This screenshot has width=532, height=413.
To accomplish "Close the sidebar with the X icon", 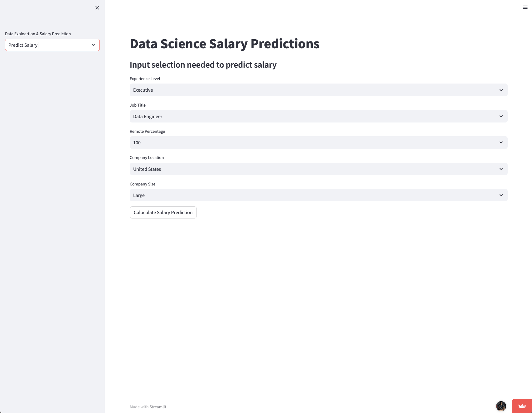I will click(x=97, y=8).
